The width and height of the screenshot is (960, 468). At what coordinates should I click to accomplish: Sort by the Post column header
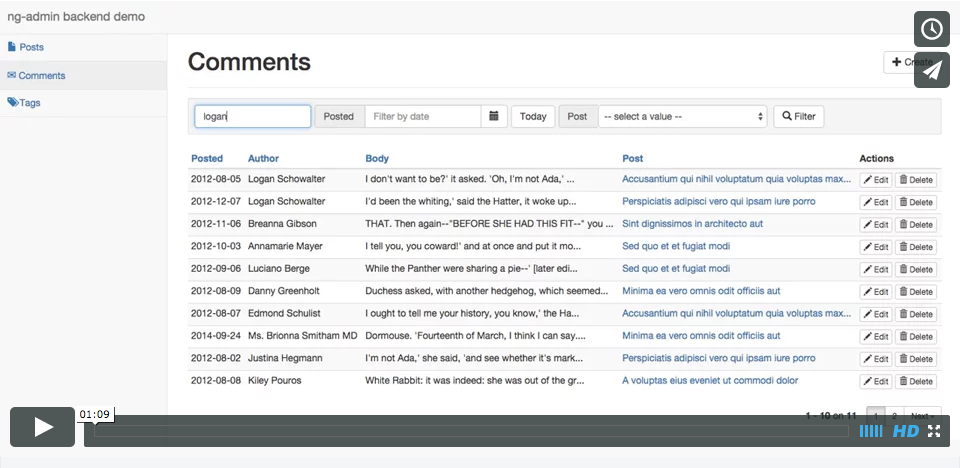(x=632, y=158)
